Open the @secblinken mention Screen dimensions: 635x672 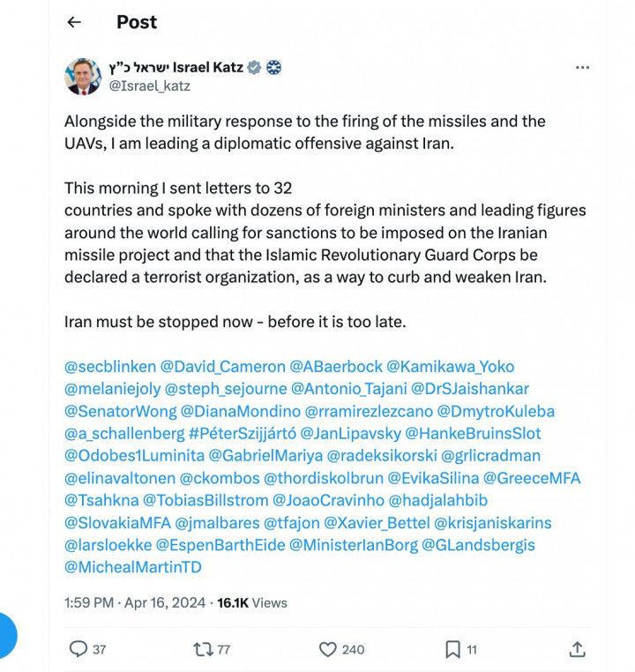pyautogui.click(x=110, y=366)
